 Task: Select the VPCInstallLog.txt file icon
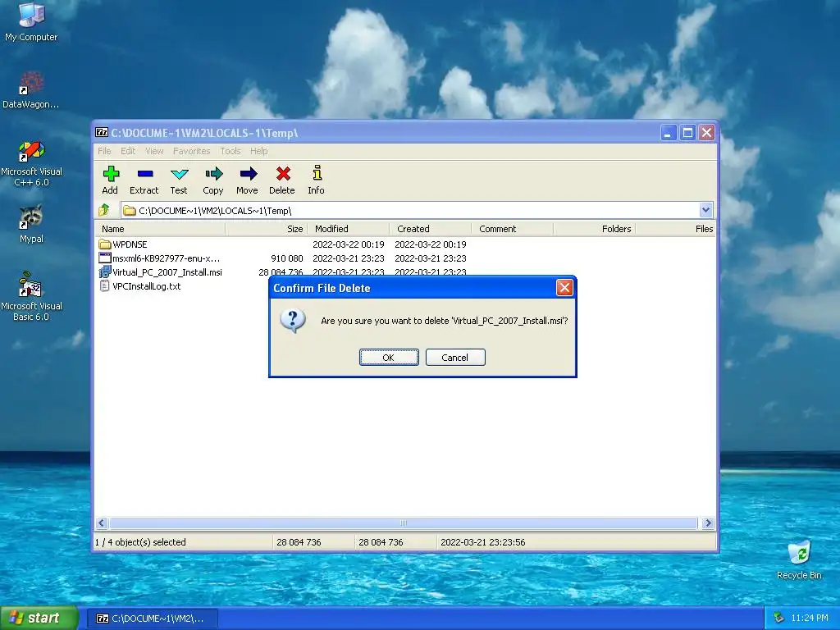[x=104, y=286]
